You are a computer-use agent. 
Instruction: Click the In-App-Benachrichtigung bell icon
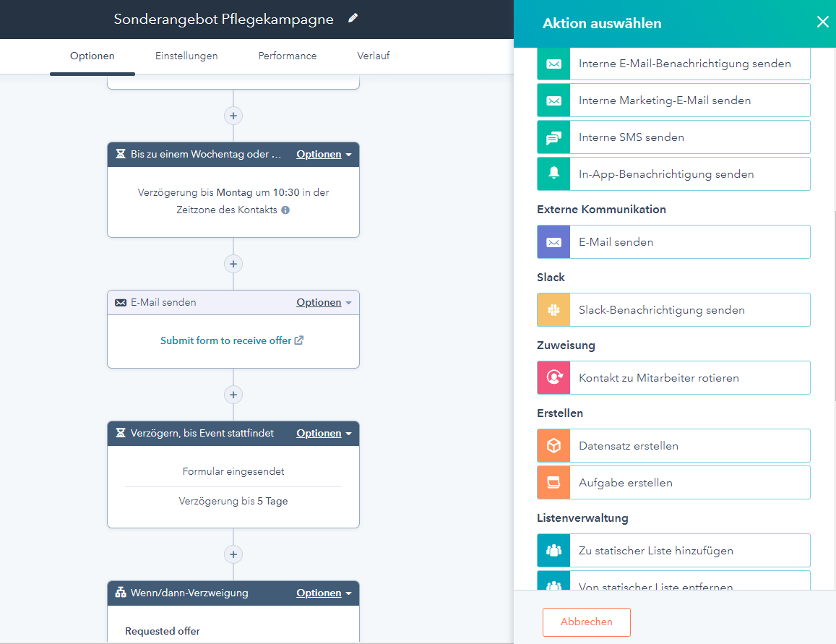553,174
